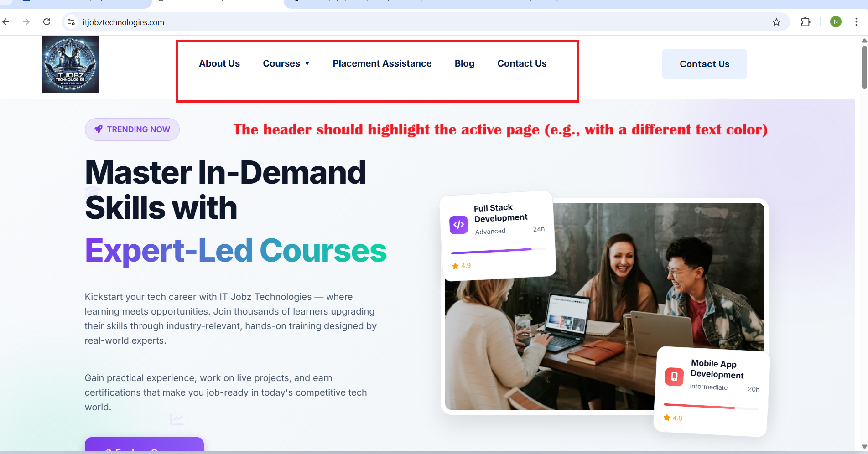Click the IT Jobz Technologies logo

(x=70, y=64)
